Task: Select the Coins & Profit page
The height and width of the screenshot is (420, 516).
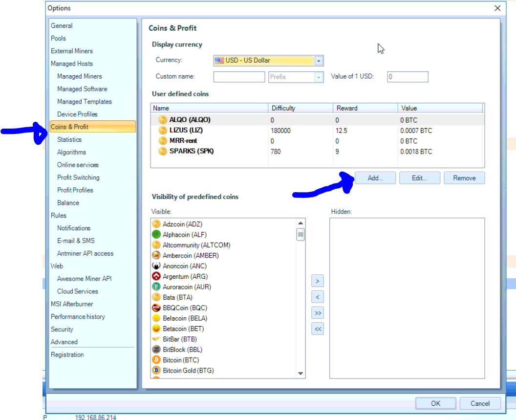Action: pyautogui.click(x=93, y=127)
